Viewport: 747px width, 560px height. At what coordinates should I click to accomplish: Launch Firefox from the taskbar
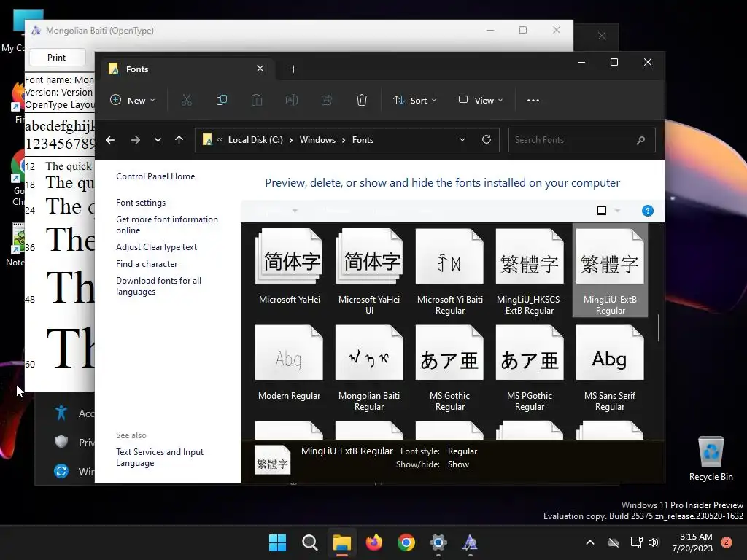pos(374,542)
